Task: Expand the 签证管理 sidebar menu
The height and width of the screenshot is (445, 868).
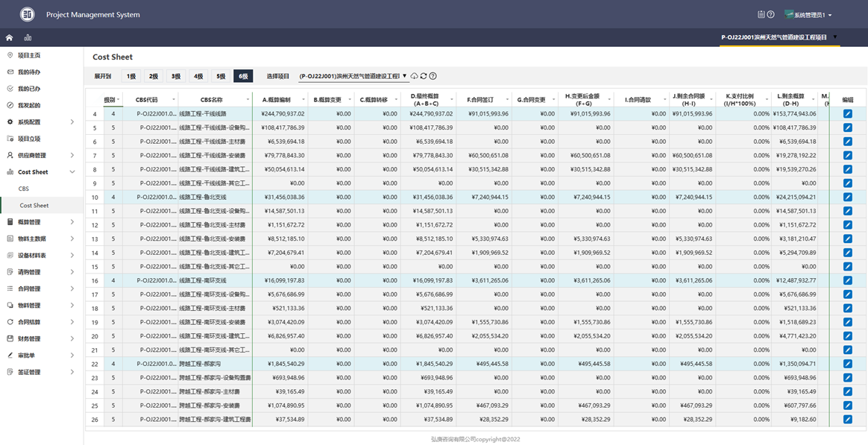Action: click(x=42, y=372)
